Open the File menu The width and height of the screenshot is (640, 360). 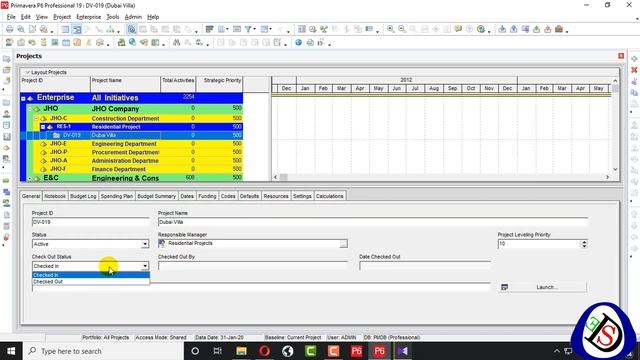coord(11,17)
